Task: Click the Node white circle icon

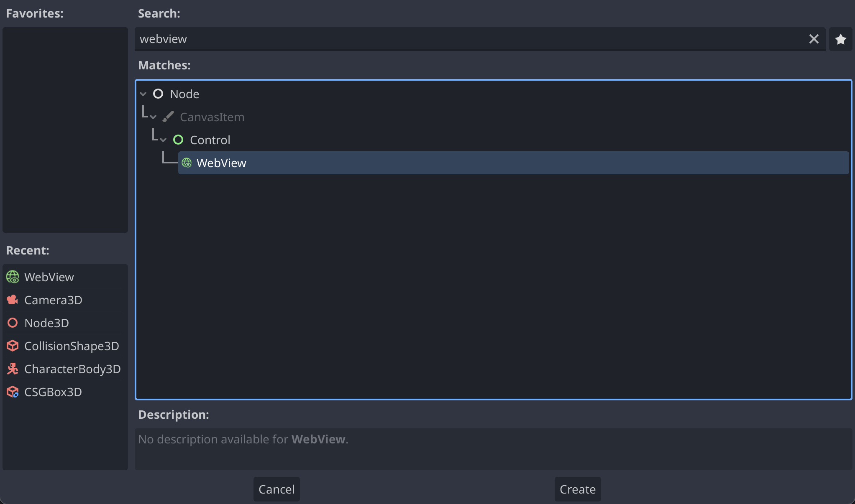Action: tap(158, 94)
